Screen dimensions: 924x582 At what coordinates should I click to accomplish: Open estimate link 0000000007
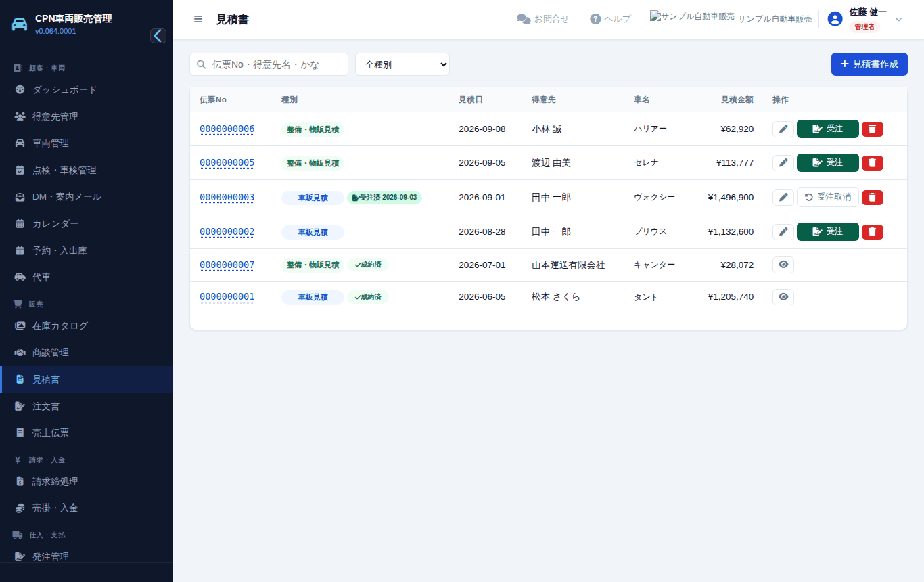point(227,265)
